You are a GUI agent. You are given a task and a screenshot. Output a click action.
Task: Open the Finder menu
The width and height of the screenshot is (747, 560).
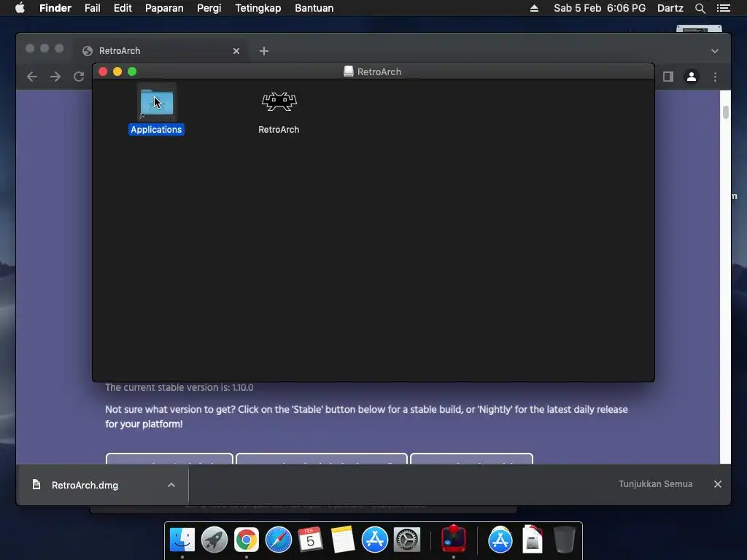pos(55,8)
